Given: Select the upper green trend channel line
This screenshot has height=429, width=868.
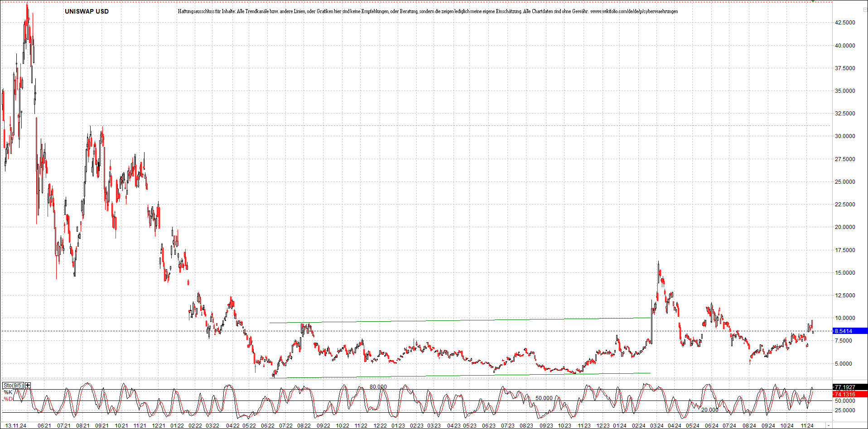Looking at the screenshot, I should (460, 320).
